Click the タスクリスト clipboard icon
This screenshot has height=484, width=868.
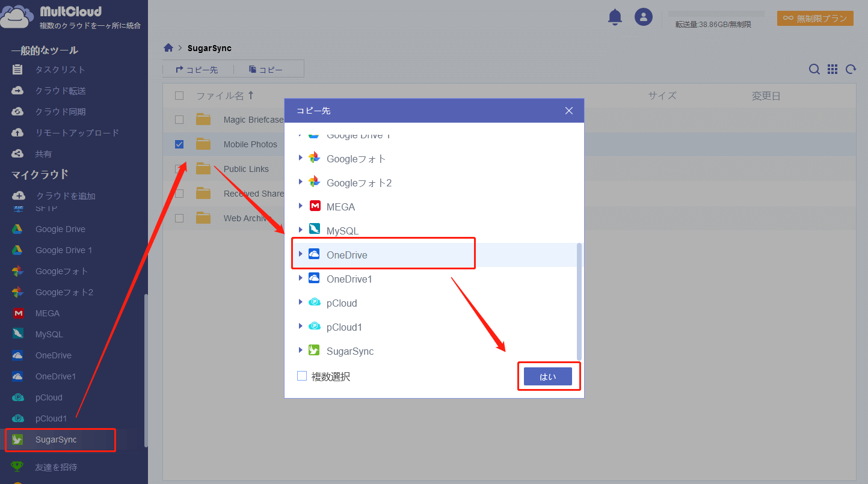[x=17, y=70]
